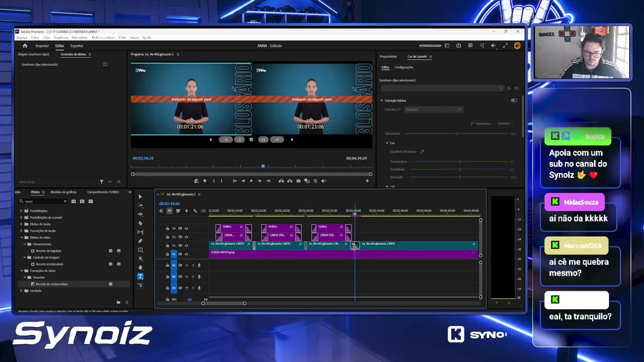Switch to the Modelos de gráficos tab

pos(63,192)
